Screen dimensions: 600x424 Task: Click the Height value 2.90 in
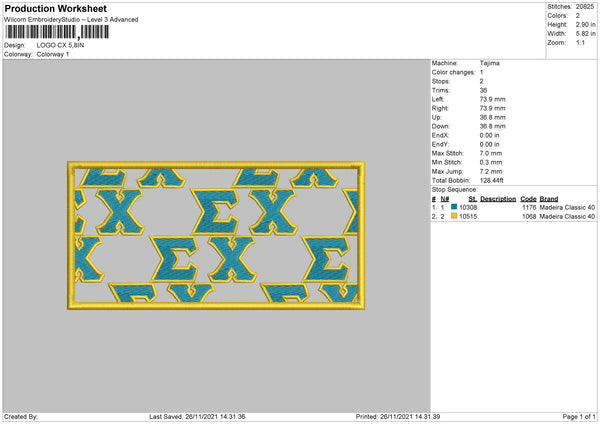point(586,24)
